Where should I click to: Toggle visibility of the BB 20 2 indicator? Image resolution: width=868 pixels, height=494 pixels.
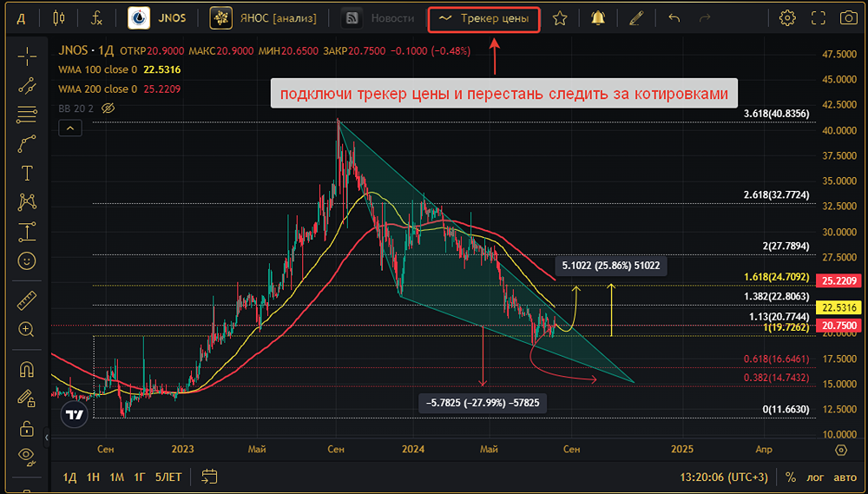click(108, 108)
